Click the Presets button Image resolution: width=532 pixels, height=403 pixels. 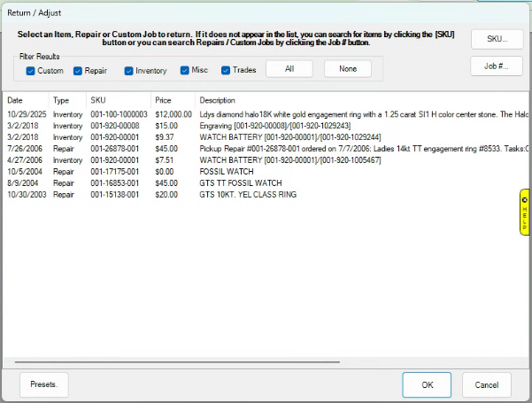43,384
